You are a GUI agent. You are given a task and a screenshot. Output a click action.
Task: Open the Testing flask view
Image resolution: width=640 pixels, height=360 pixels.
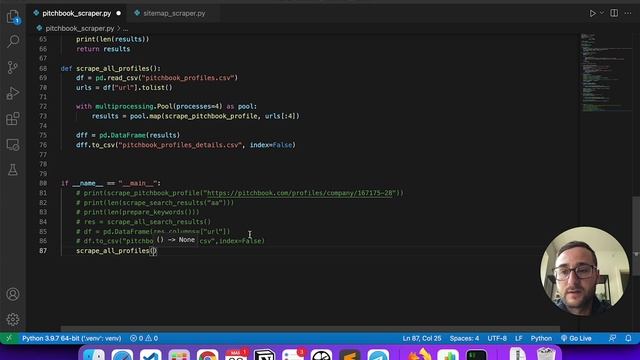13,170
